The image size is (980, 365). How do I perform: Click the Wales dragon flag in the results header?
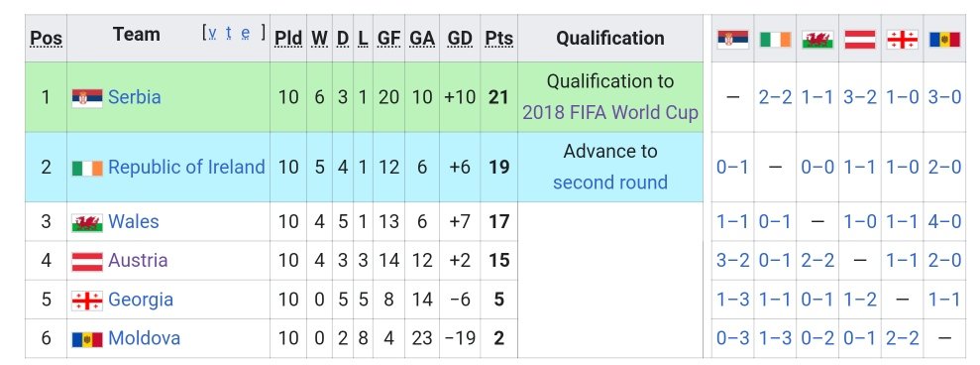817,40
